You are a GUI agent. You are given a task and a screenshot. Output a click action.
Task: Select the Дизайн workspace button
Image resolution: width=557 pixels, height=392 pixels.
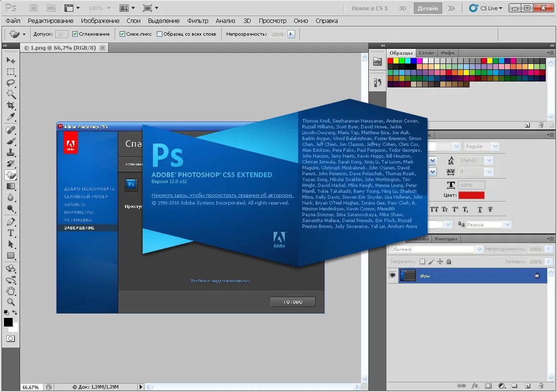point(428,8)
